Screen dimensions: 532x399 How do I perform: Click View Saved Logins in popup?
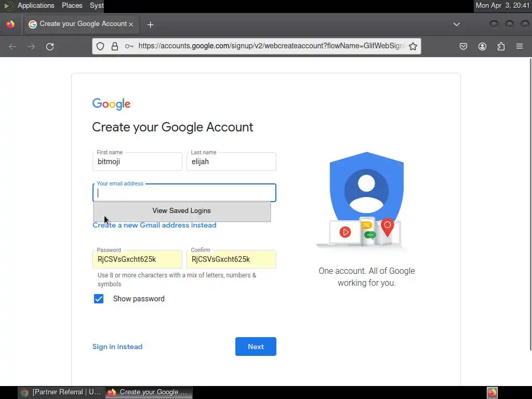(182, 211)
